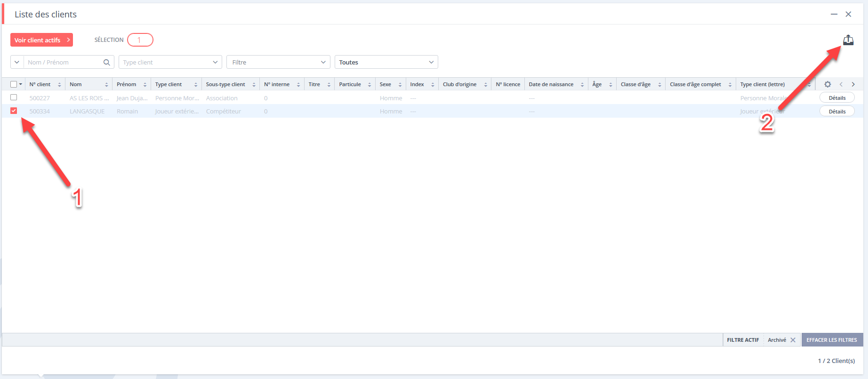Sort by Type client column
Screen dimensions: 868x379
196,85
